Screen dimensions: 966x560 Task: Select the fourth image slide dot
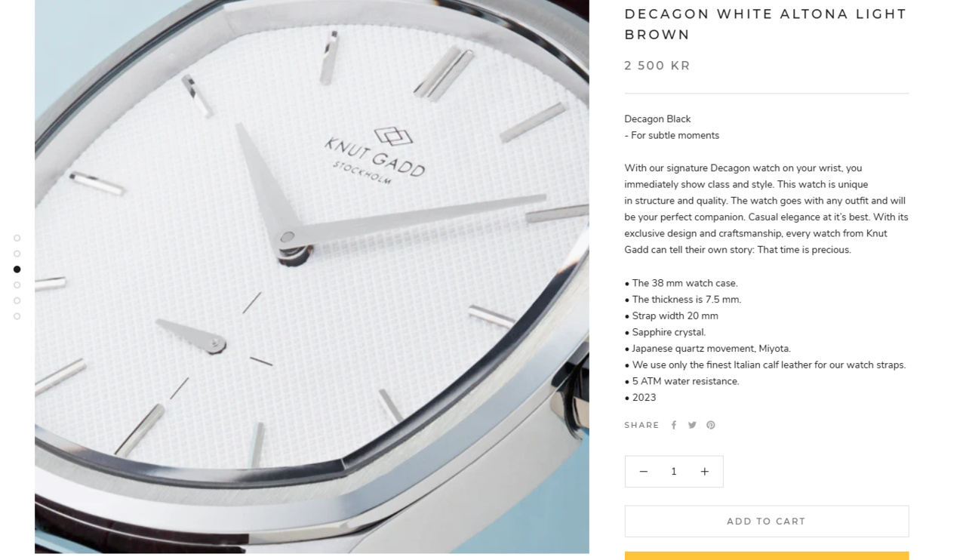(x=17, y=285)
